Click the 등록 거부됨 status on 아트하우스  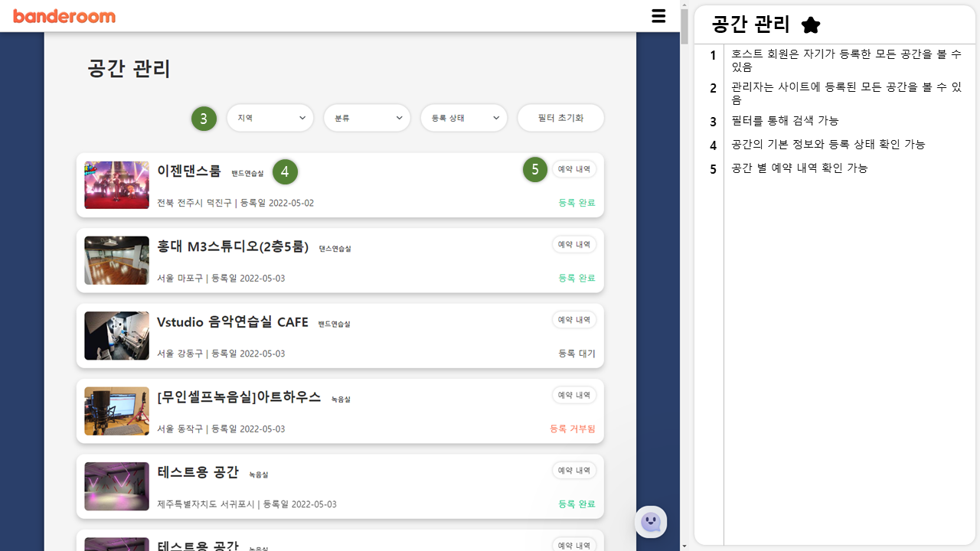click(x=572, y=429)
